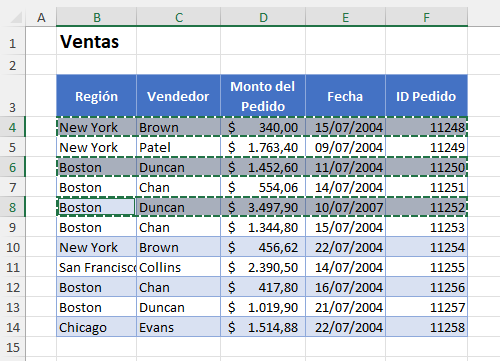Select row 11 header
The height and width of the screenshot is (361, 500).
coord(13,267)
